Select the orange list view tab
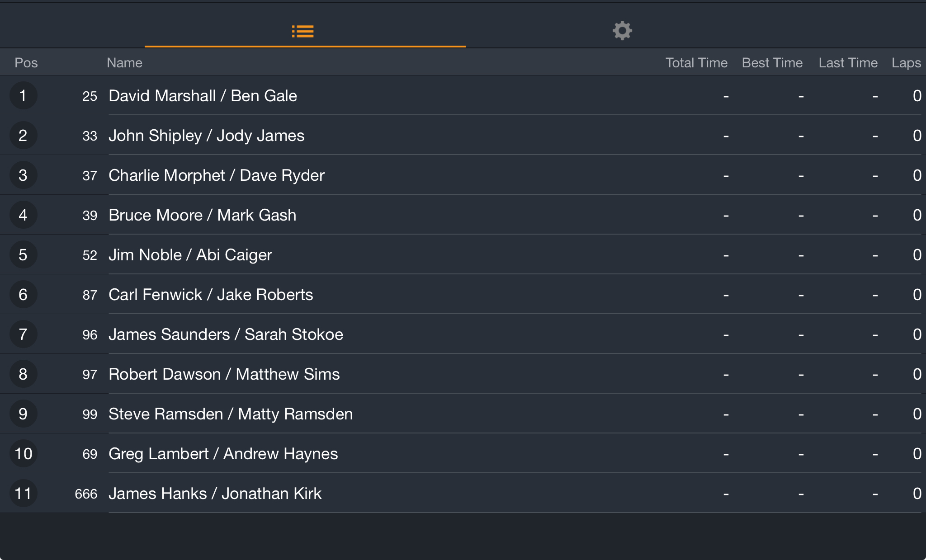Image resolution: width=926 pixels, height=560 pixels. pyautogui.click(x=302, y=31)
